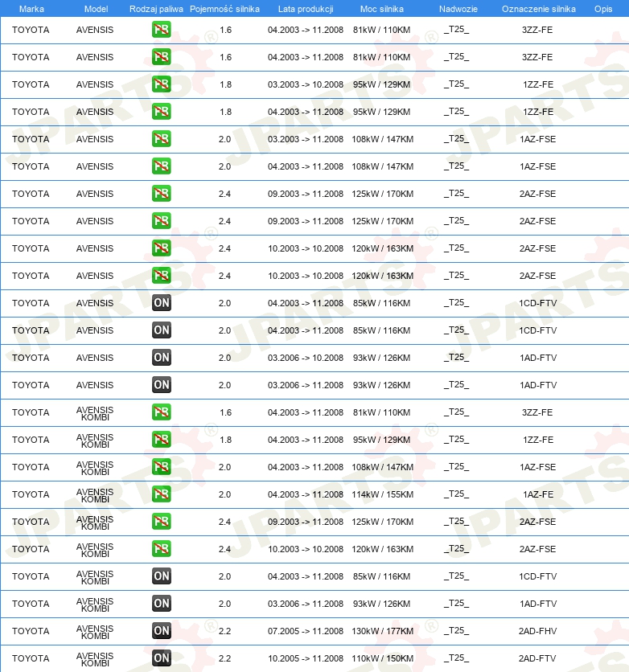Click diesel ON icon in 2AD-FTV row
Image resolution: width=629 pixels, height=672 pixels.
point(161,658)
